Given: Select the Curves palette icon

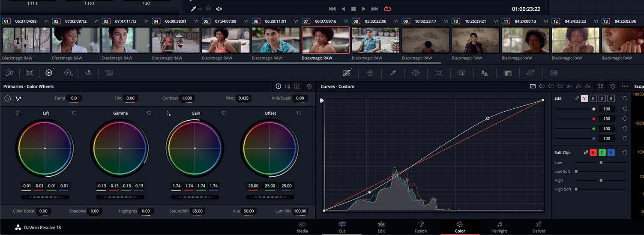Looking at the screenshot, I should 347,73.
